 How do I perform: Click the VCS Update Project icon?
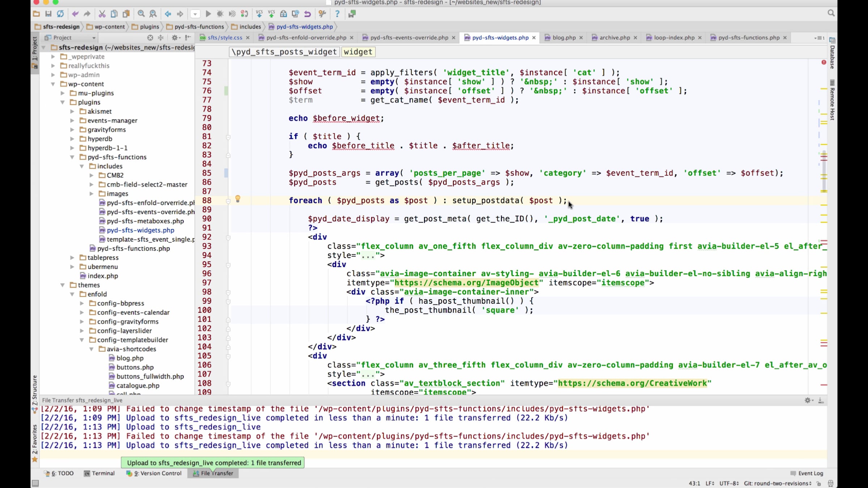click(x=259, y=14)
